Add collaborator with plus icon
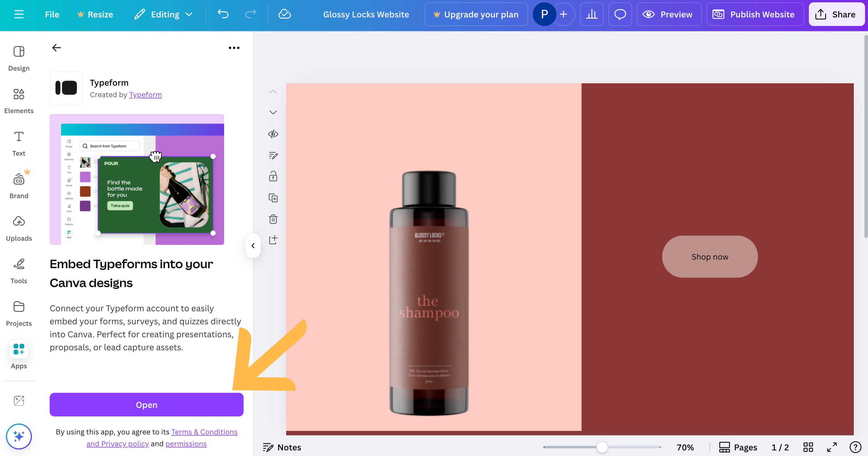 [564, 14]
